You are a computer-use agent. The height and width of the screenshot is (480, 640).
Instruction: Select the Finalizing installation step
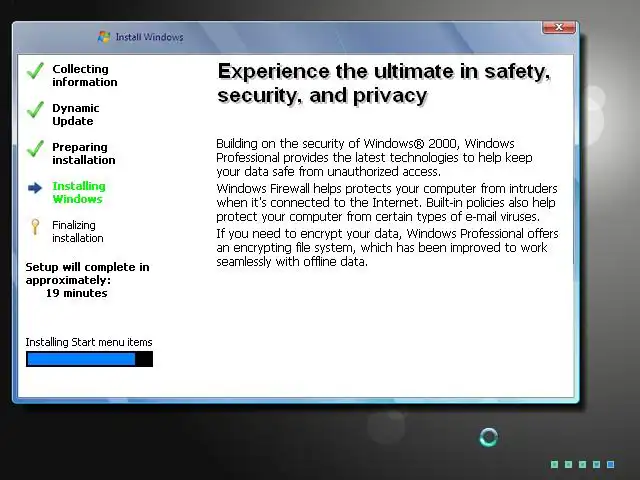click(78, 231)
